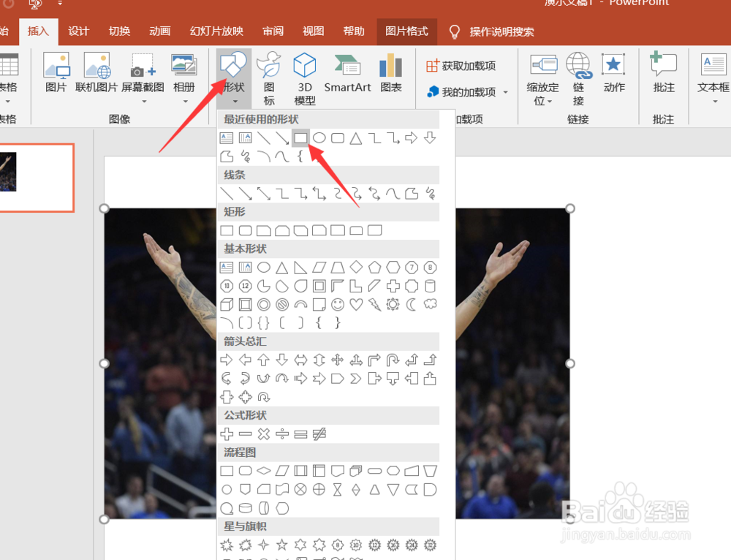Open the 帮助 help tab
The image size is (731, 560).
click(354, 31)
